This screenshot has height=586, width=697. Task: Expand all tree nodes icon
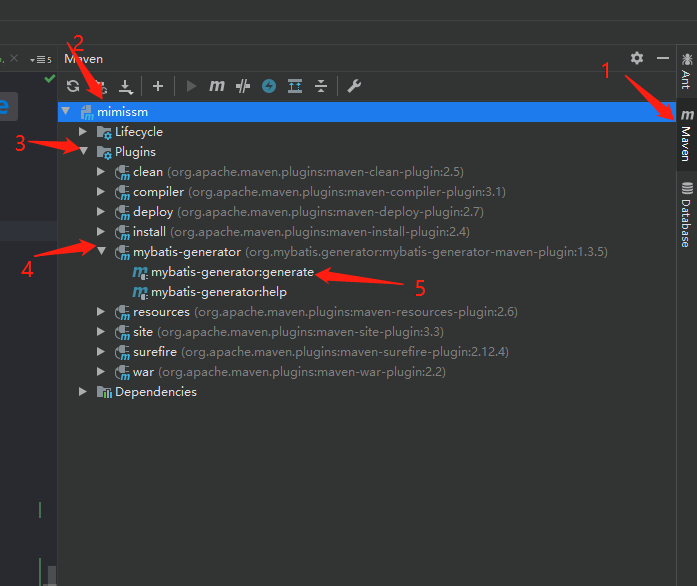pos(295,86)
